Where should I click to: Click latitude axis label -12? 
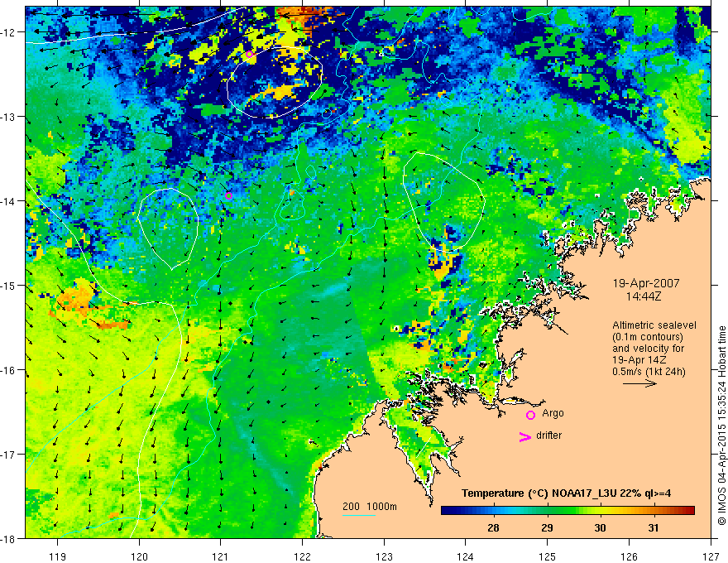[x=8, y=32]
